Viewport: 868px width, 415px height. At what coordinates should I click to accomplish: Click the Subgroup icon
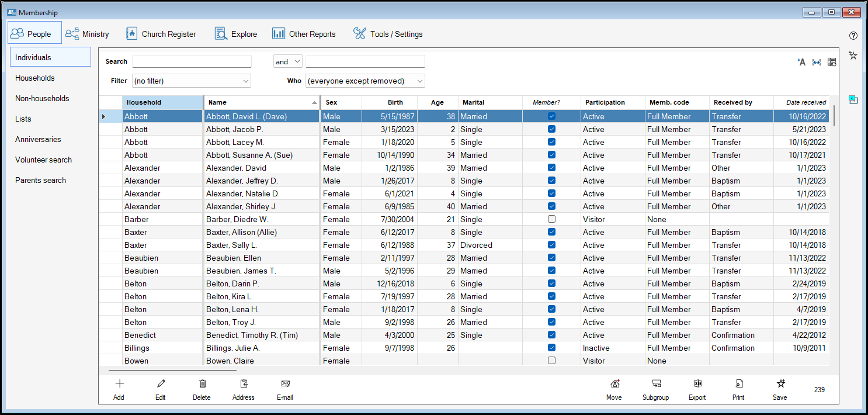tap(656, 384)
